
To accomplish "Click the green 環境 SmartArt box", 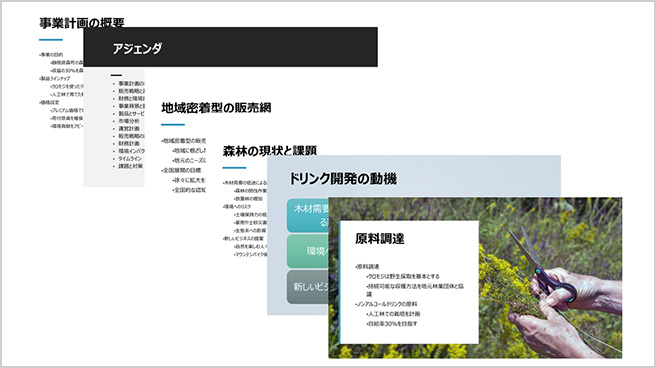I will pos(308,251).
